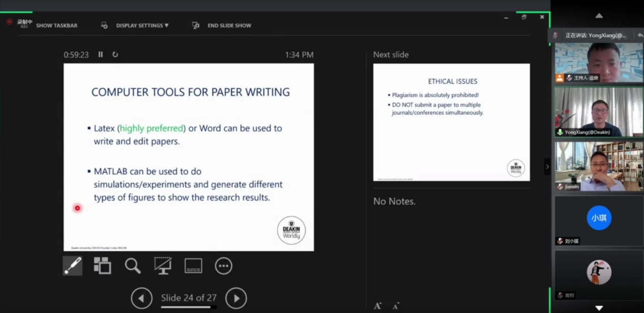The height and width of the screenshot is (313, 644).
Task: Click the return arrow beside speaker name
Action: 640,35
